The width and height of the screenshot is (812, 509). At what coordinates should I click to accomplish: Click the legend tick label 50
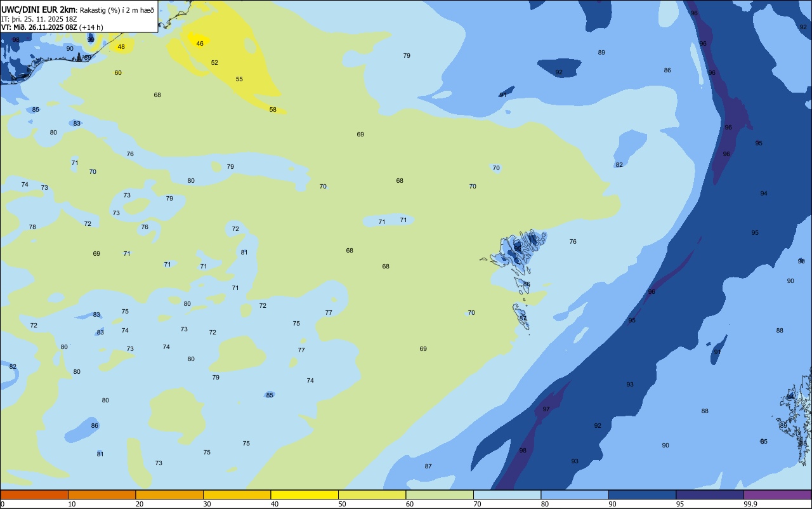342,504
